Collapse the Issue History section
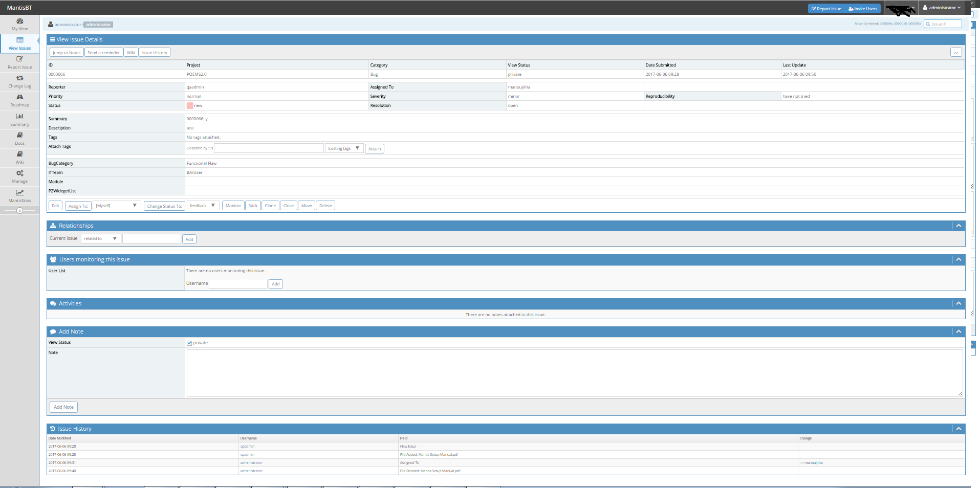This screenshot has width=980, height=488. (959, 429)
